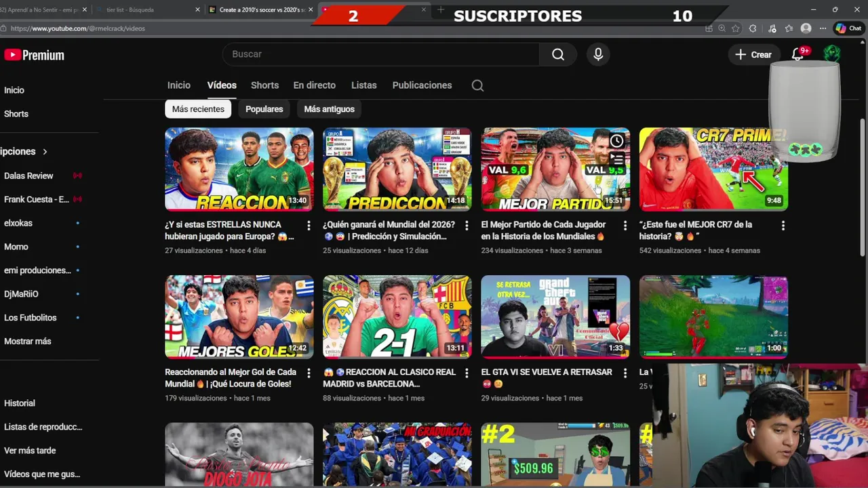This screenshot has width=868, height=488.
Task: Open options for 'Reaccionando al Mejor Gol' video
Action: pos(309,373)
